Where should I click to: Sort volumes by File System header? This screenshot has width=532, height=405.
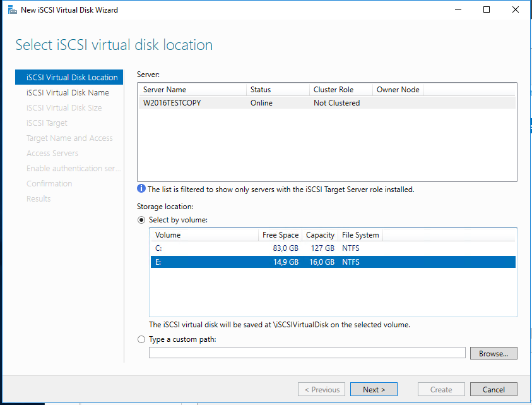pos(360,235)
